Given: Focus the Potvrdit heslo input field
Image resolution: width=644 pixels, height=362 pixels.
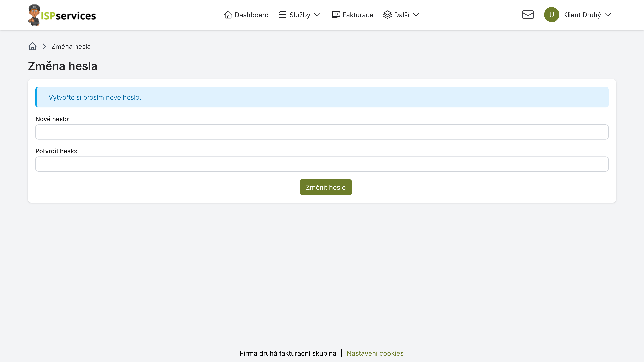Looking at the screenshot, I should click(322, 164).
